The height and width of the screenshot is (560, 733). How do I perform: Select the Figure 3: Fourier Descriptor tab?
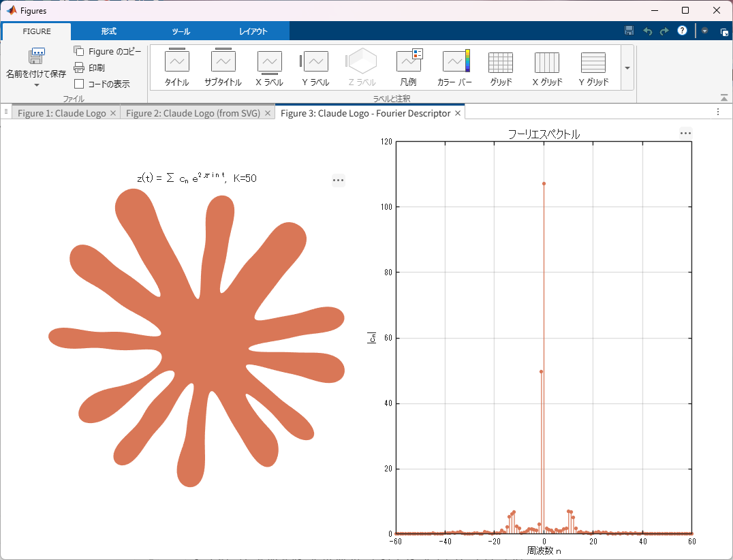click(x=365, y=113)
